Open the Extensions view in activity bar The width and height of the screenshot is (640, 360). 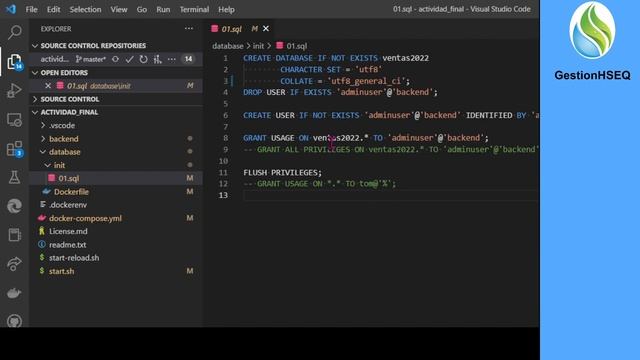pos(15,149)
